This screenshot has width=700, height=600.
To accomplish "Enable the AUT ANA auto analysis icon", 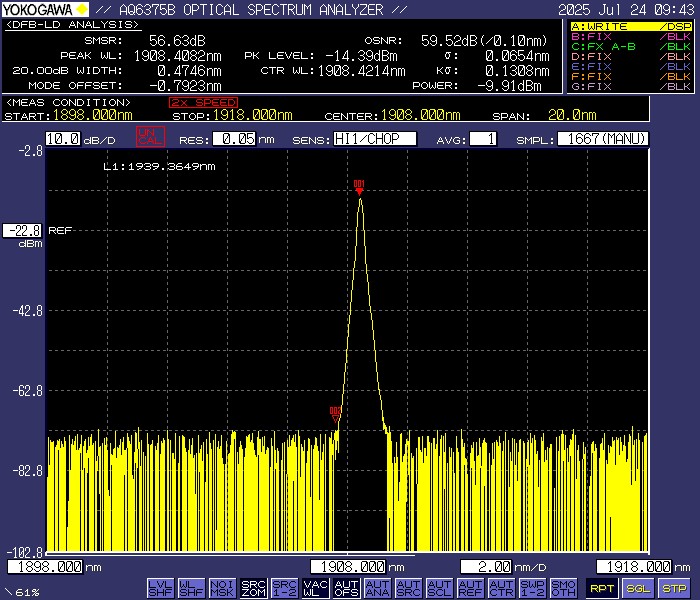I will 377,588.
